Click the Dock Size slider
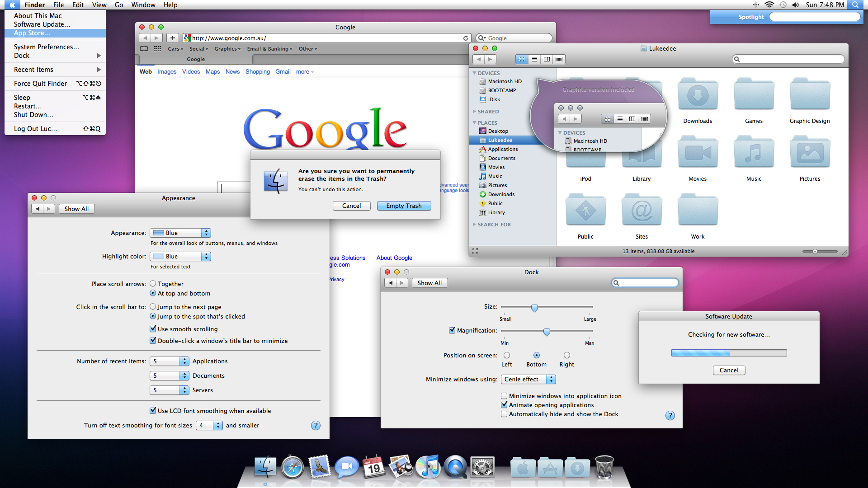The width and height of the screenshot is (868, 488). pos(534,308)
